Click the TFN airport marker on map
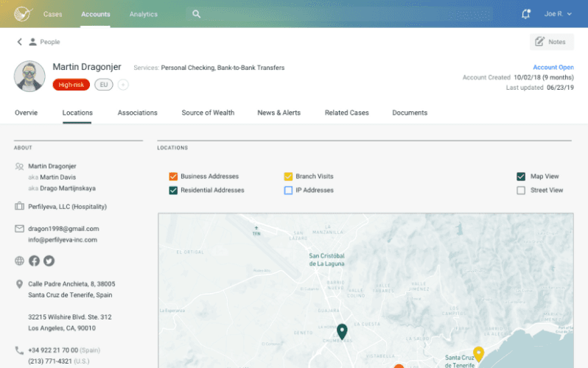Image resolution: width=588 pixels, height=368 pixels. 256,230
